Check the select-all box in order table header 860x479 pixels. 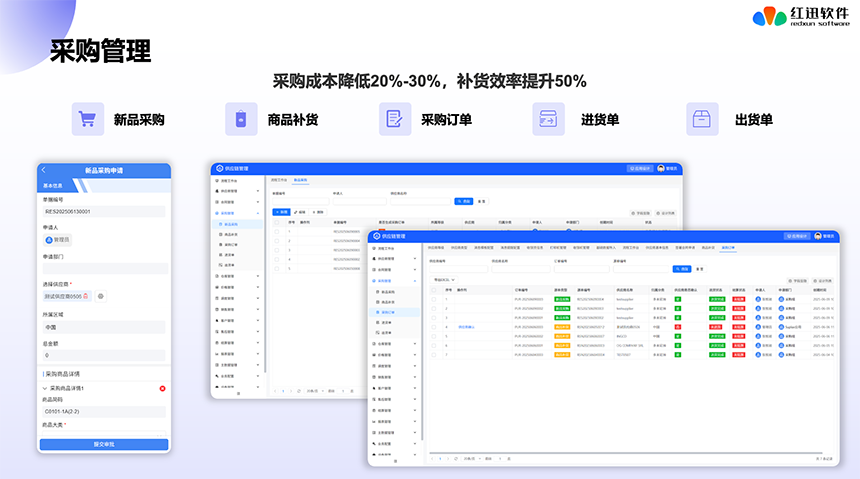tap(434, 289)
